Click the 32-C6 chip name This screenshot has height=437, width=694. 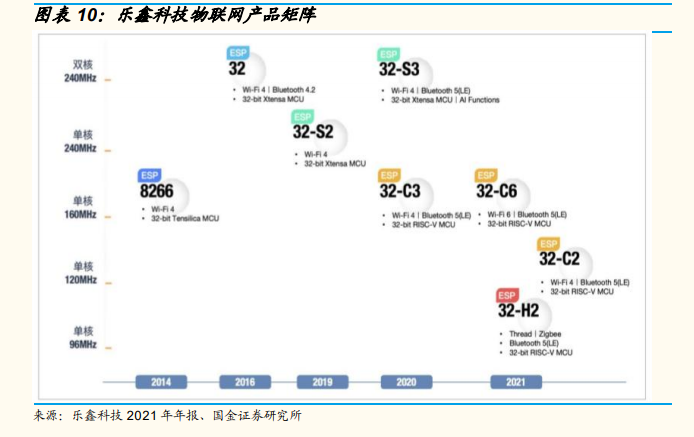coord(497,191)
